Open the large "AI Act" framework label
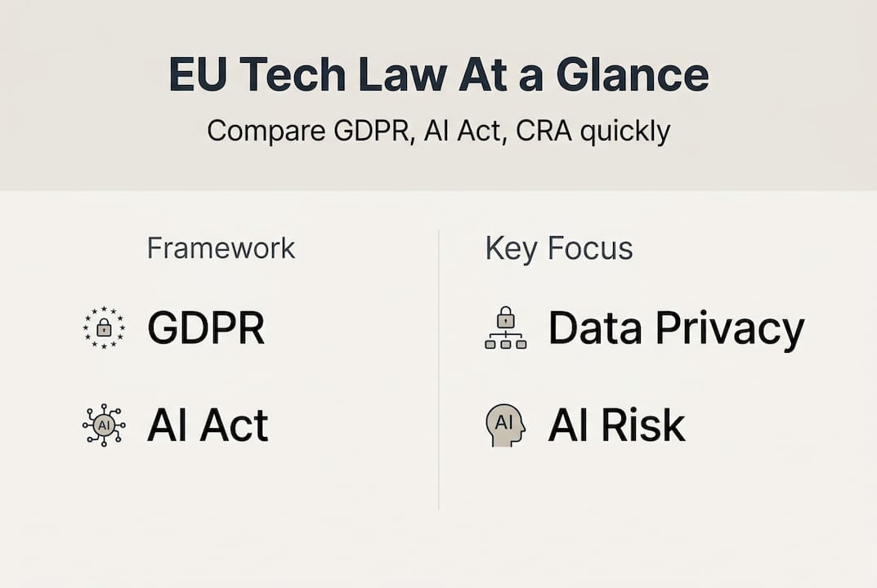The image size is (877, 588). [x=208, y=425]
